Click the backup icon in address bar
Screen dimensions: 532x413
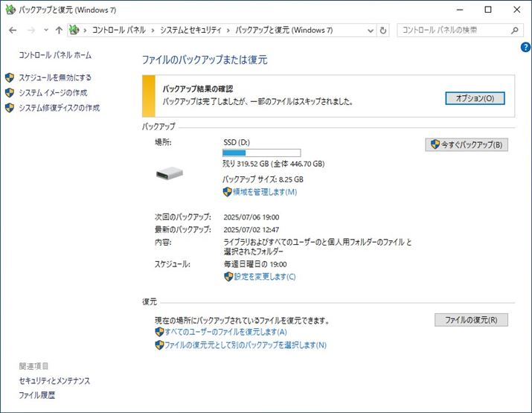tap(74, 30)
